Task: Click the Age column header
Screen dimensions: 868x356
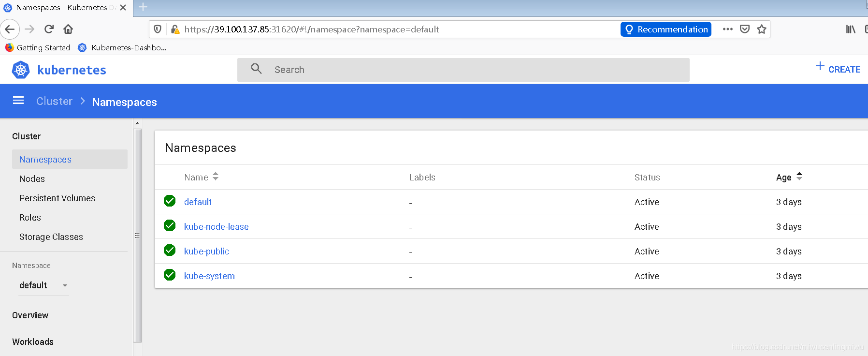Action: 784,178
